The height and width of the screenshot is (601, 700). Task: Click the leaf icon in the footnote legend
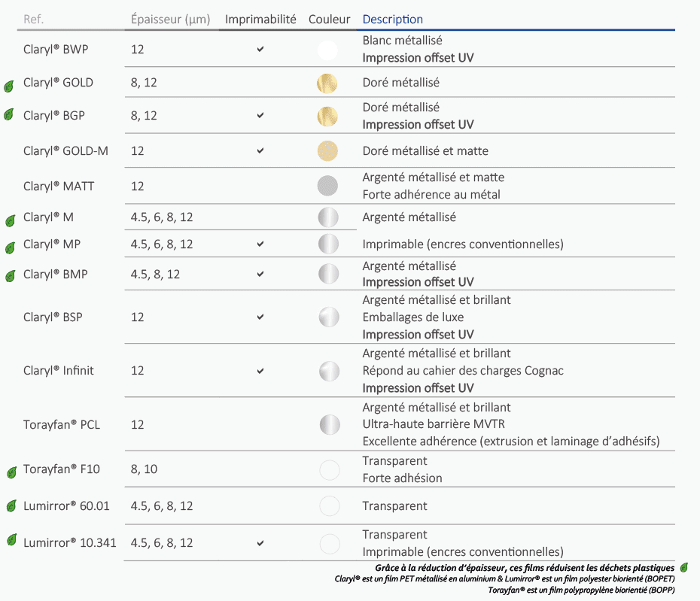(x=684, y=568)
